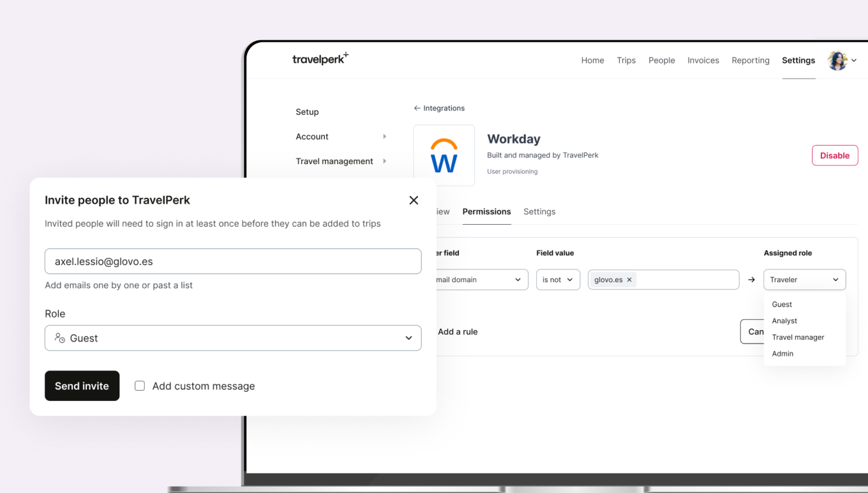The height and width of the screenshot is (493, 868).
Task: Remove the glovo.es tag
Action: click(x=629, y=280)
